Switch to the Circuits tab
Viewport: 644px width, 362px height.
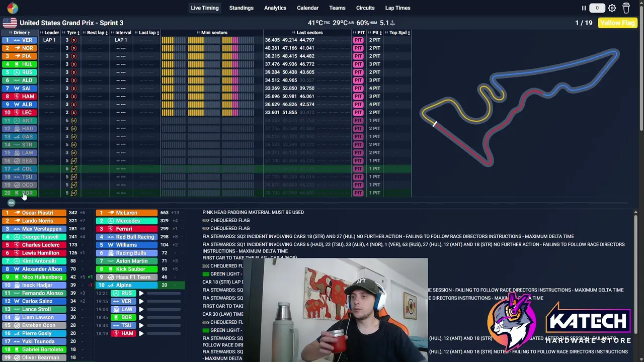pos(365,8)
